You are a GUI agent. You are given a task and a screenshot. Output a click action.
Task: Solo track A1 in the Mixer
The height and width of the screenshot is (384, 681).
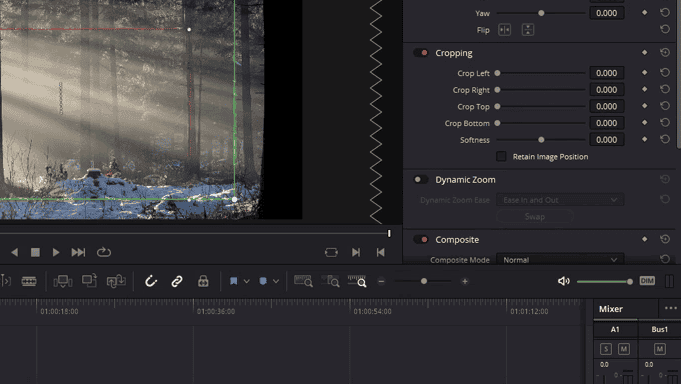click(x=606, y=349)
